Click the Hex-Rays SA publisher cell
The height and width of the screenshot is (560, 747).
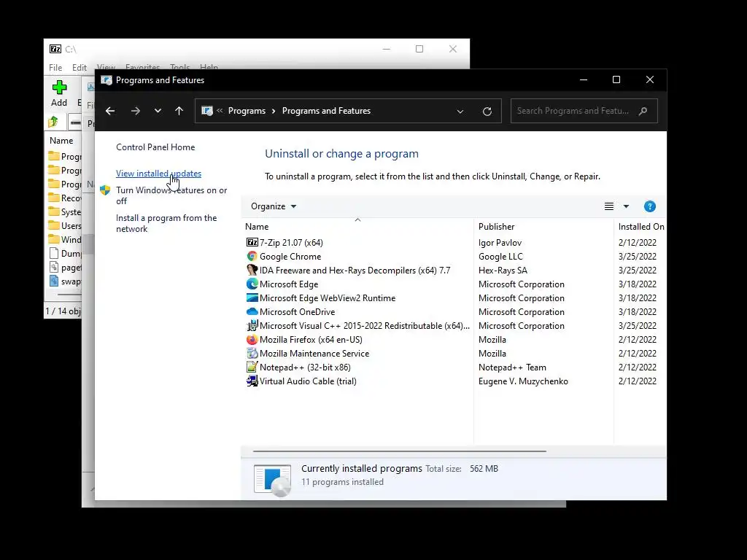[x=503, y=270]
